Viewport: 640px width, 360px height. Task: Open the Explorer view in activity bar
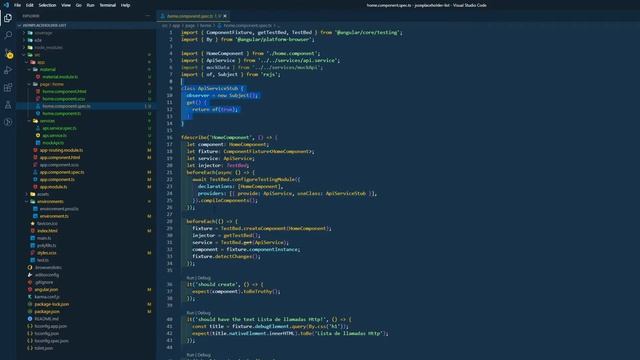point(8,18)
